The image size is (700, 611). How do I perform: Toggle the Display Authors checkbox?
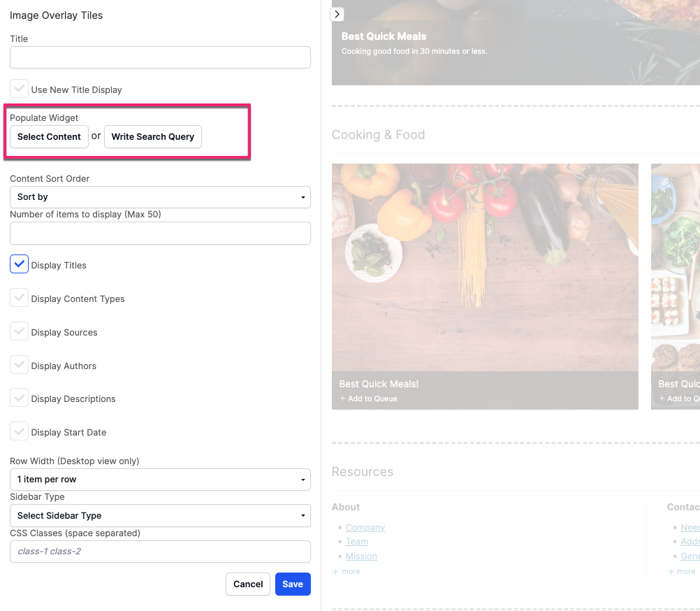(20, 365)
